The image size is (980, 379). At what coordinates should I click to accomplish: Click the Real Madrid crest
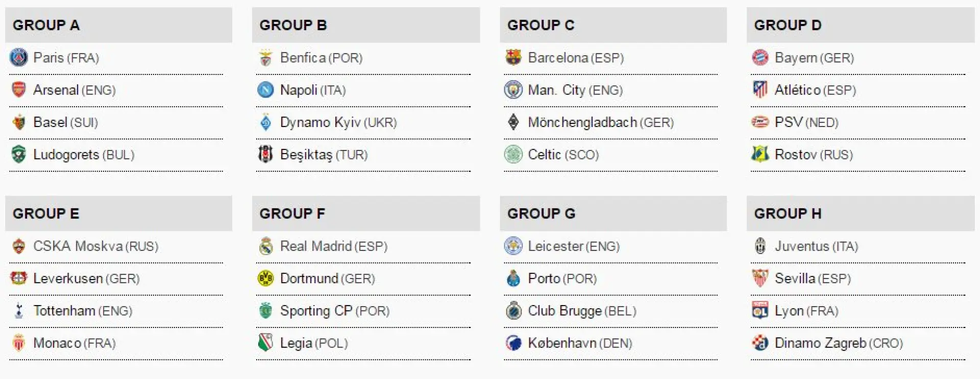(265, 246)
